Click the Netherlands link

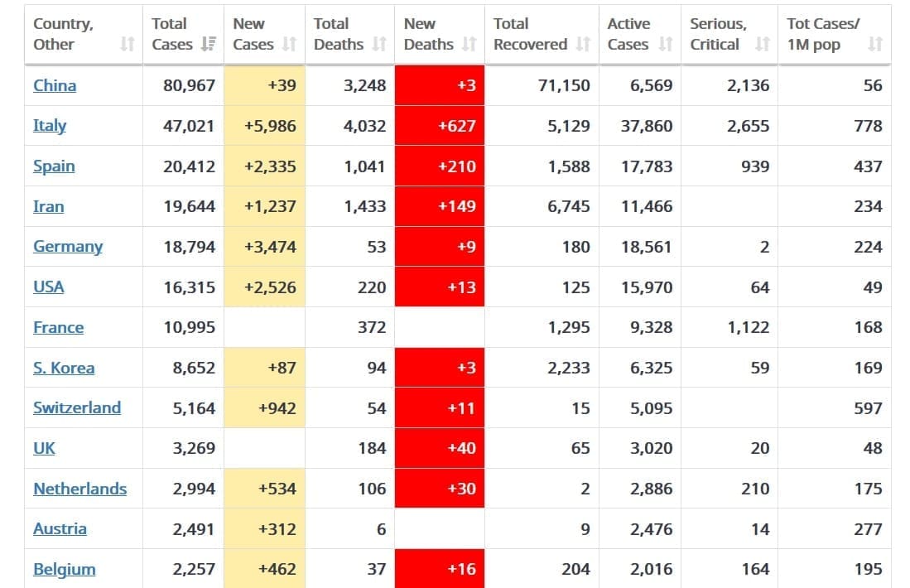(79, 489)
